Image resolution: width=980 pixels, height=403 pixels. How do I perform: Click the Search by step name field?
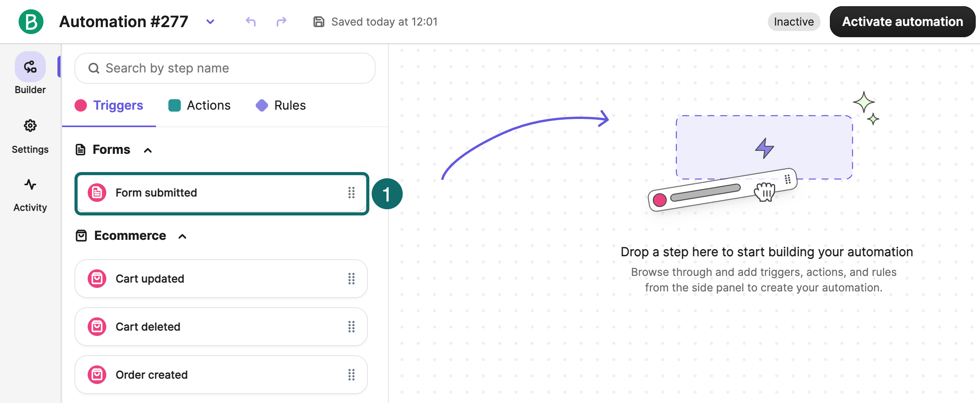coord(225,68)
